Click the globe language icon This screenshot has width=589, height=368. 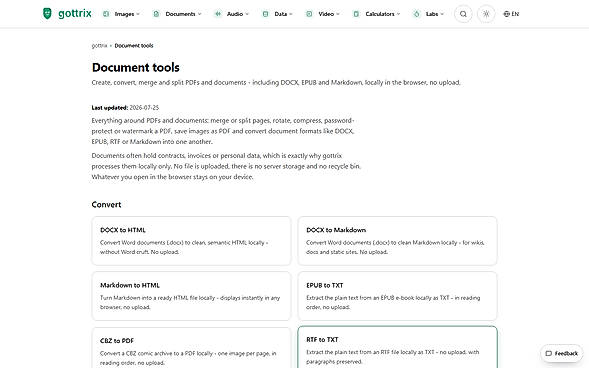(x=506, y=14)
